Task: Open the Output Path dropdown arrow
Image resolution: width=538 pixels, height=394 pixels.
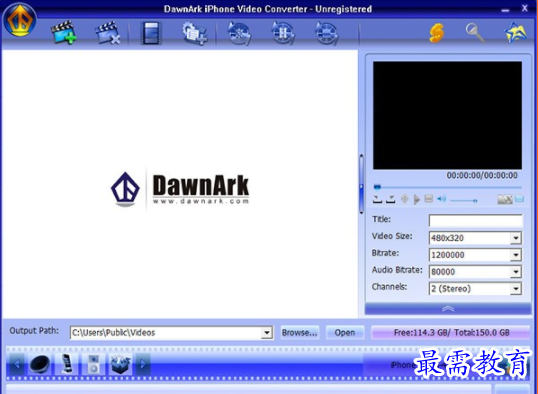Action: pos(267,332)
